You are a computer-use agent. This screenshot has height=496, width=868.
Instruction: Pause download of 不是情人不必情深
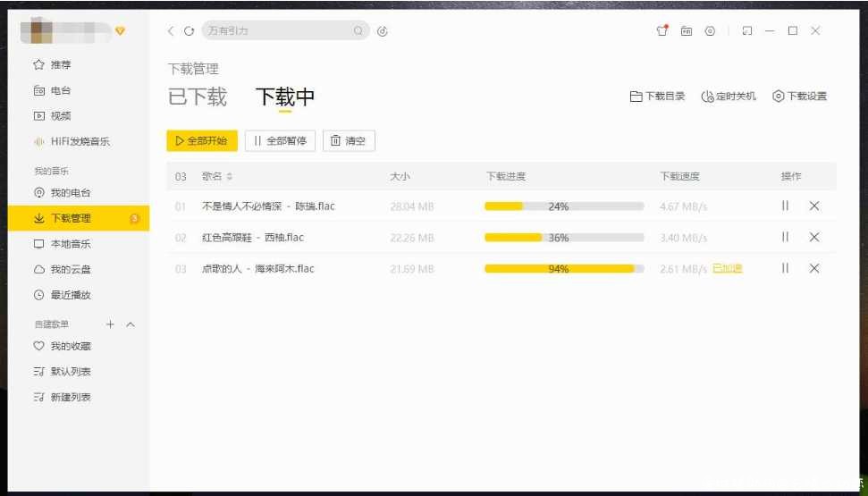pos(785,206)
